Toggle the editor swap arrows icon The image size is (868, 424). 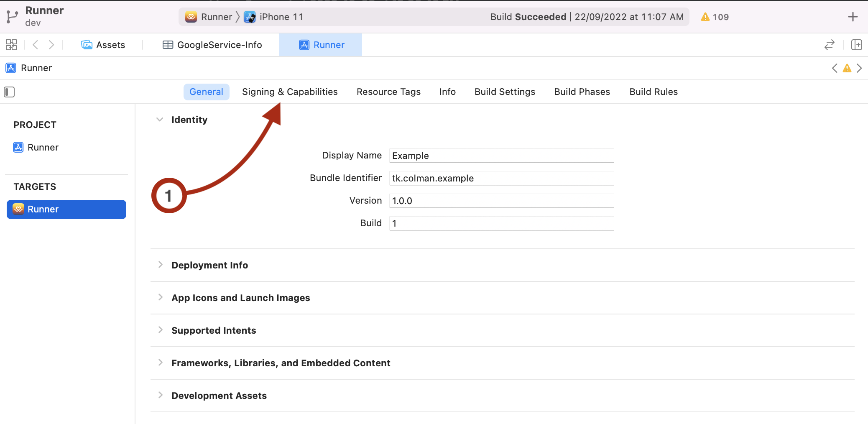coord(830,45)
